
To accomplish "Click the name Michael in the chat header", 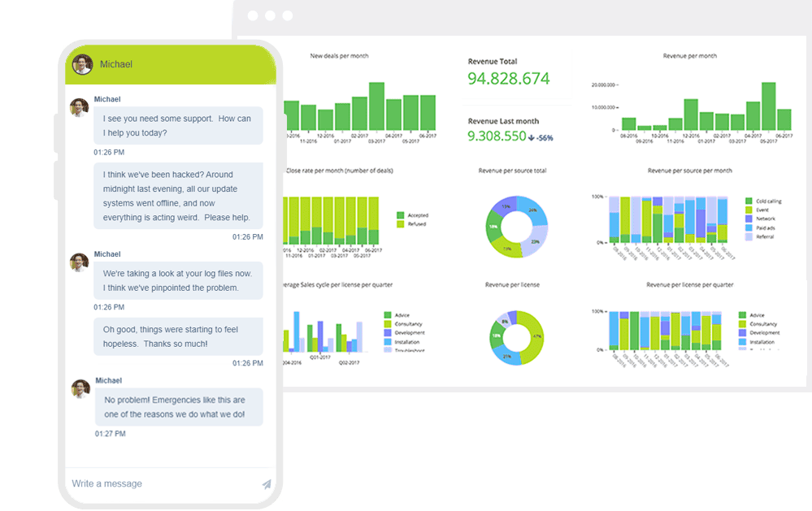I will coord(116,64).
